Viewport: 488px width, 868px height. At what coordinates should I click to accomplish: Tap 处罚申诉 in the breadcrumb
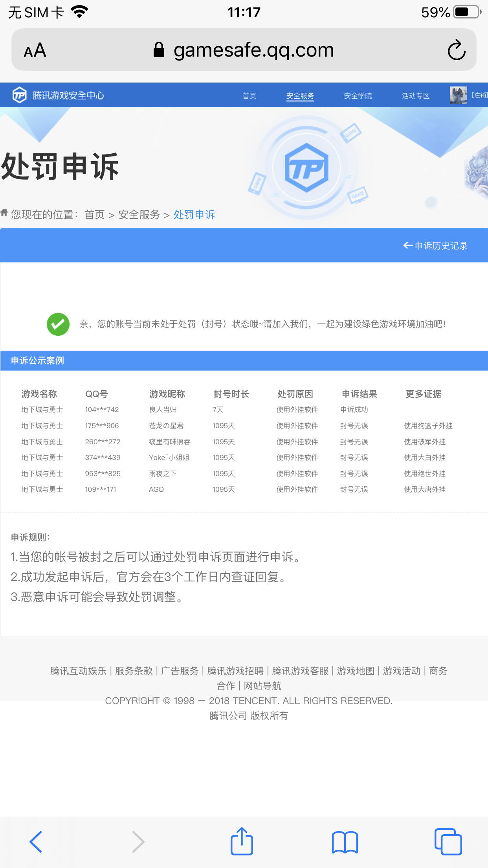coord(194,215)
